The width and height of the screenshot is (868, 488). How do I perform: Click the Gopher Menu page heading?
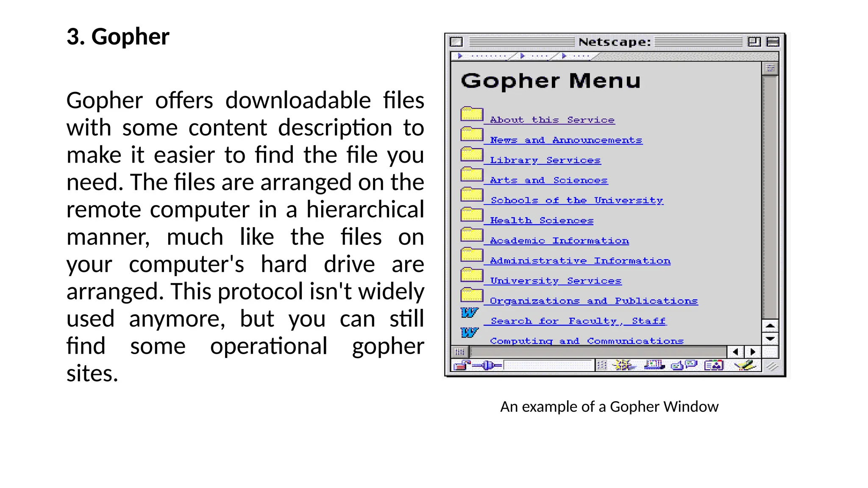(x=551, y=81)
